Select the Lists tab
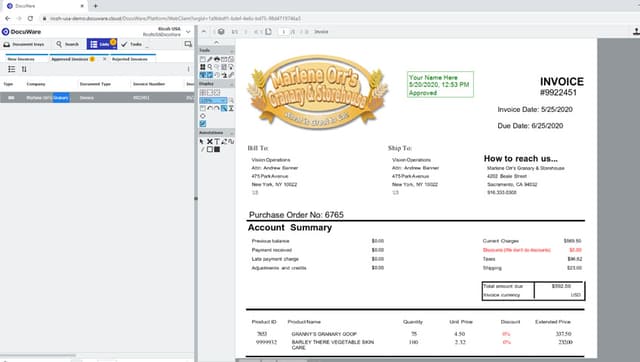 coord(102,44)
